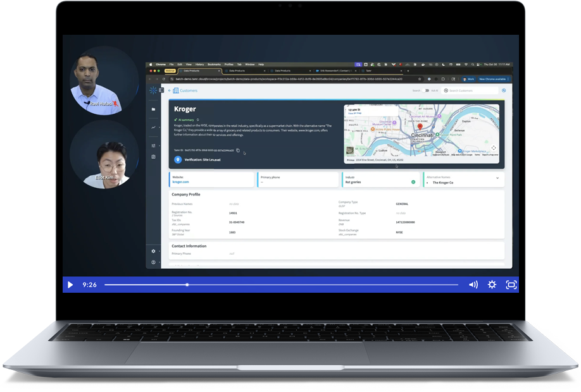Click the Customers building icon
This screenshot has width=581, height=392.
176,90
